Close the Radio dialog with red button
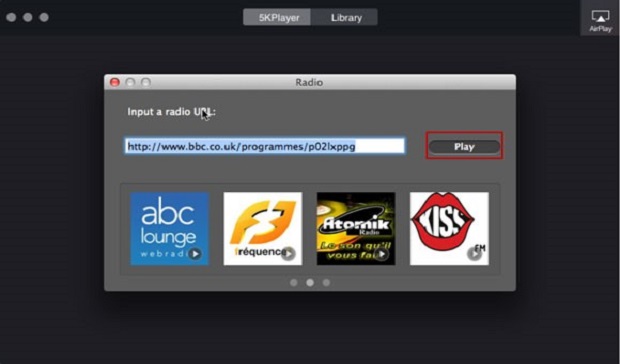 pos(115,82)
